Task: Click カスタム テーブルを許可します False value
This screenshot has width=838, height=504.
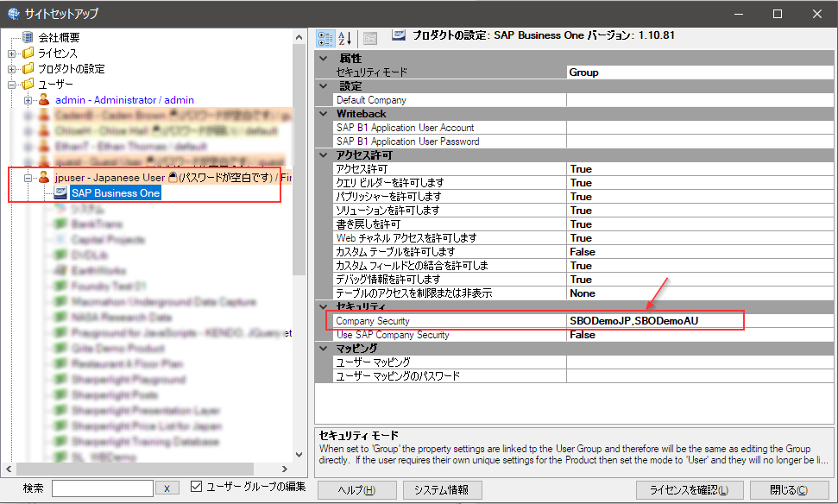Action: coord(700,252)
